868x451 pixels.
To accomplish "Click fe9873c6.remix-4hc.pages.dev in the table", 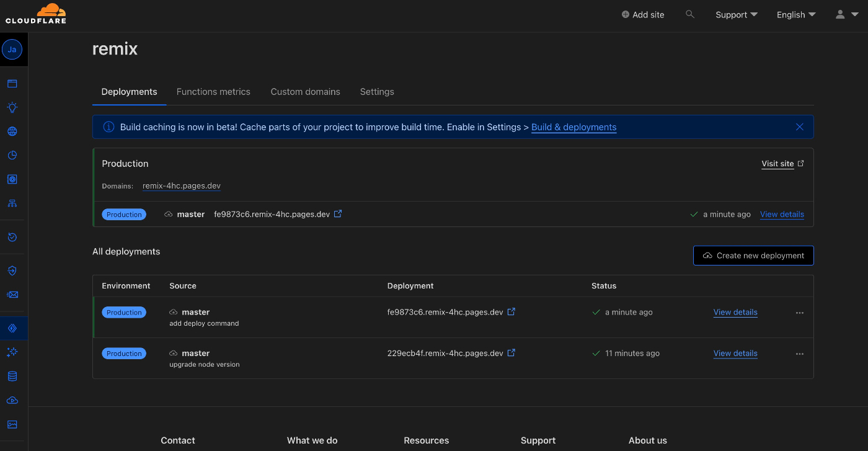I will pyautogui.click(x=445, y=312).
